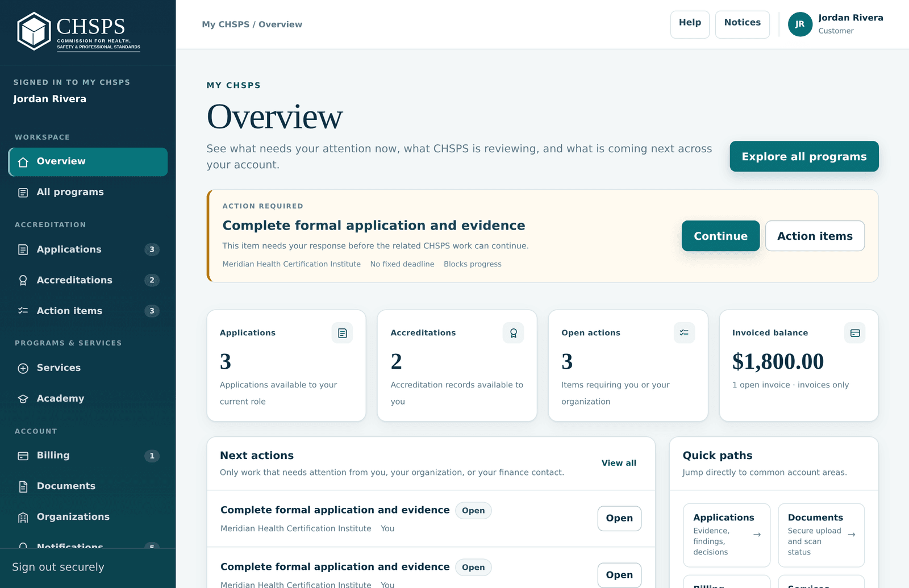Viewport: 909px width, 588px height.
Task: Click Sign out securely
Action: 59,567
